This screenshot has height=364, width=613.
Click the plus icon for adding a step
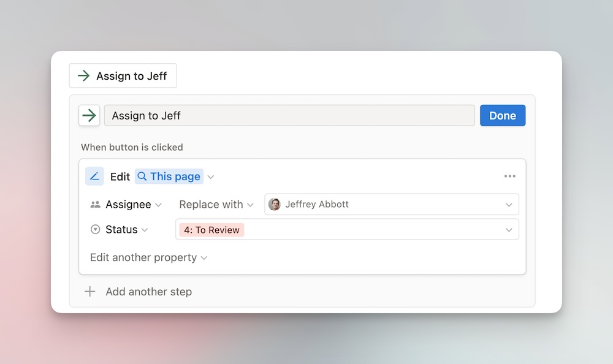click(x=90, y=292)
